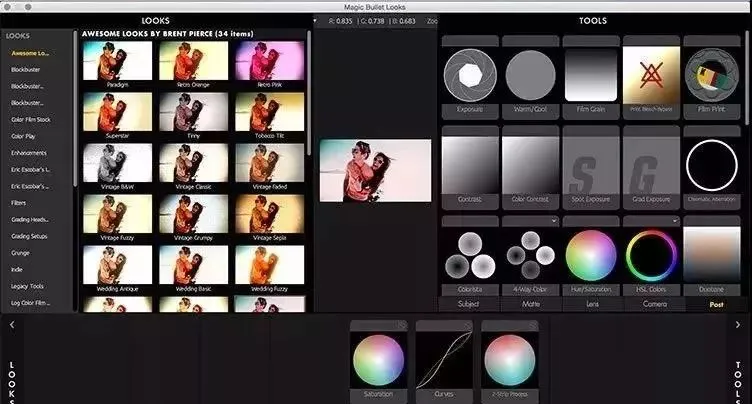Screen dimensions: 752x404
Task: Choose the Colorista three-wheel tool
Action: click(470, 255)
